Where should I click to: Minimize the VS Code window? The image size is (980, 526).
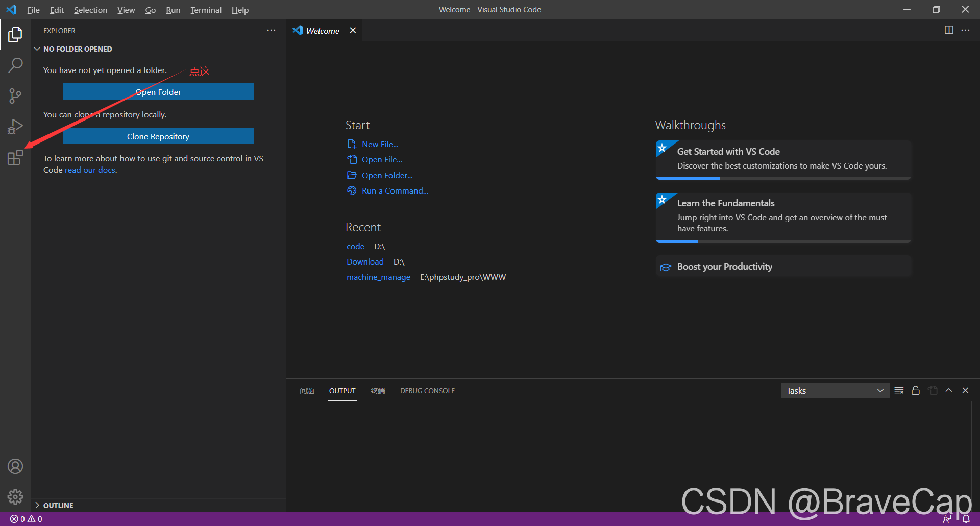(906, 10)
